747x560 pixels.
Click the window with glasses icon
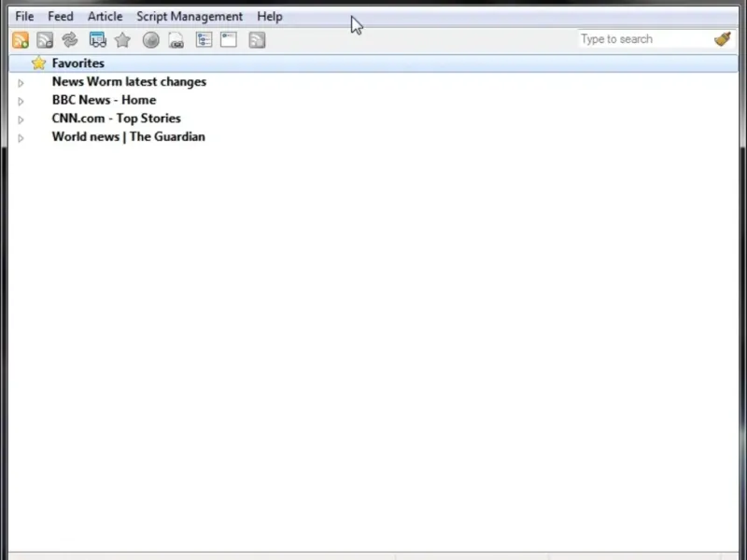point(98,40)
